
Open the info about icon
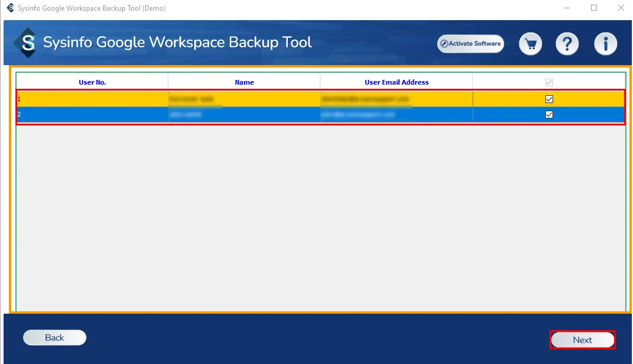(606, 44)
